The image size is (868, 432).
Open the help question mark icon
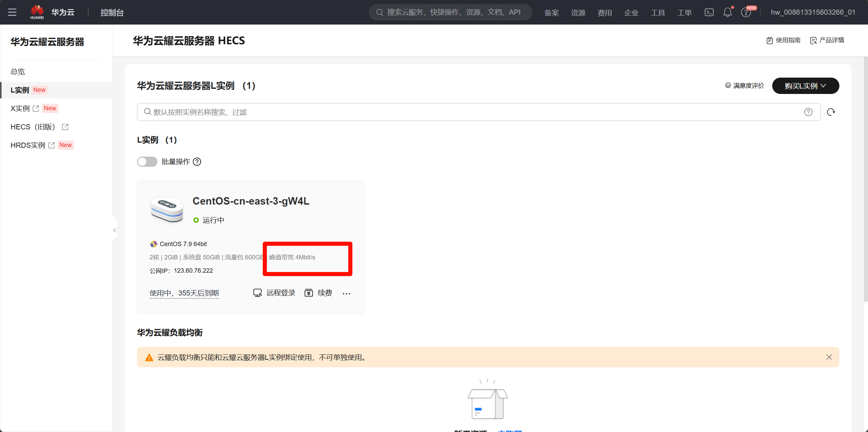(746, 13)
